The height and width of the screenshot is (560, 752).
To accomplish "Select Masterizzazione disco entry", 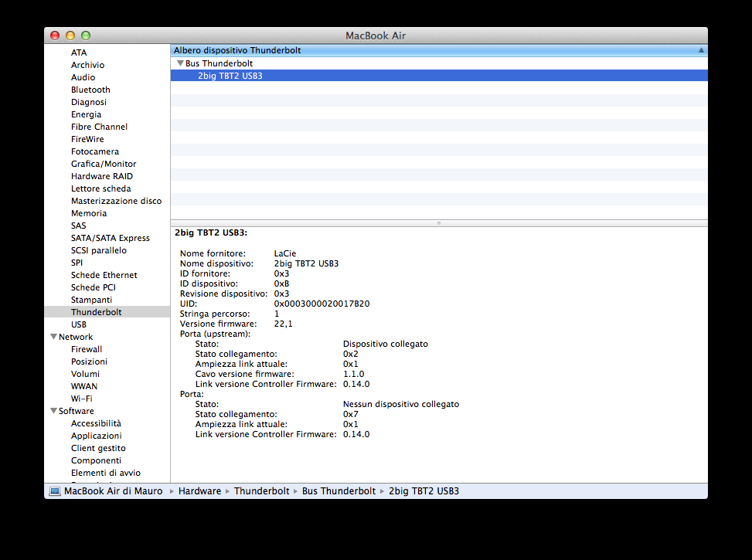I will pyautogui.click(x=117, y=201).
